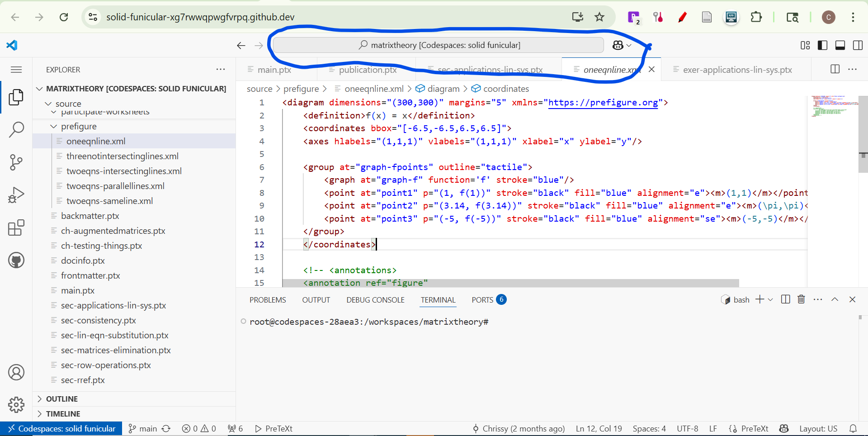Open the PROBLEMS panel tab
Screen dimensions: 868x436
click(268, 300)
